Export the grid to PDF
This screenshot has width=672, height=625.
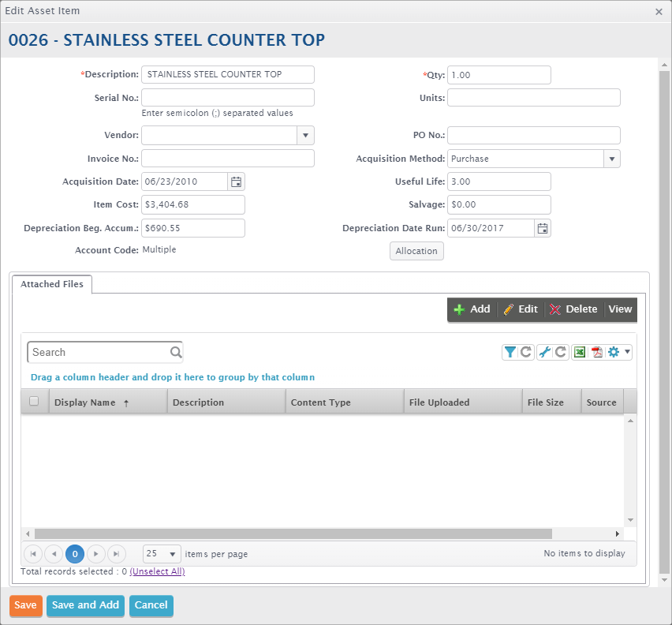(x=597, y=352)
